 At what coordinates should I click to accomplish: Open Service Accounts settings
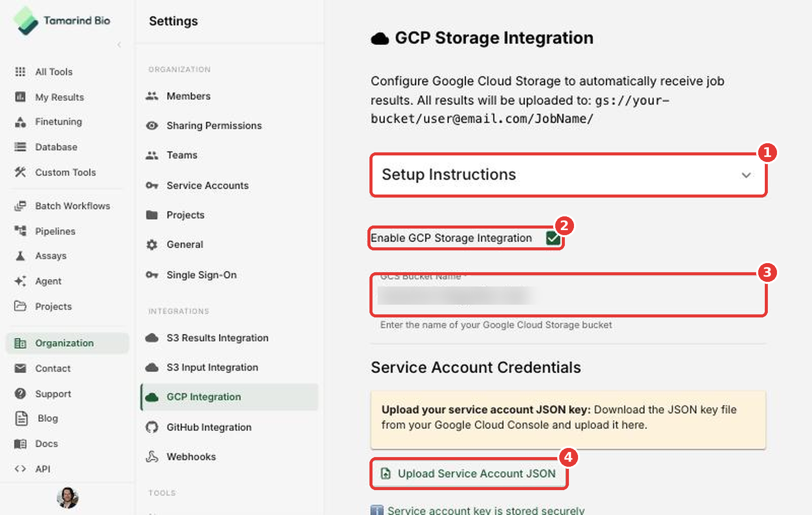point(228,185)
